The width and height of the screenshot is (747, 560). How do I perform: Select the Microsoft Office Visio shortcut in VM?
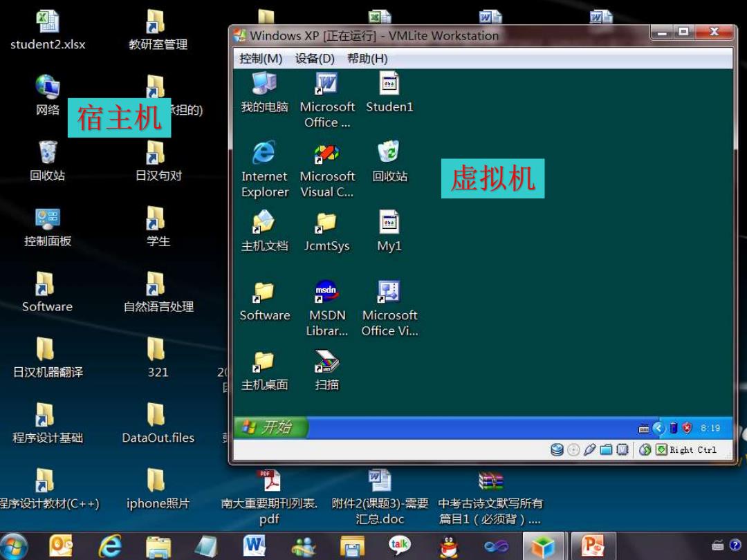(389, 308)
